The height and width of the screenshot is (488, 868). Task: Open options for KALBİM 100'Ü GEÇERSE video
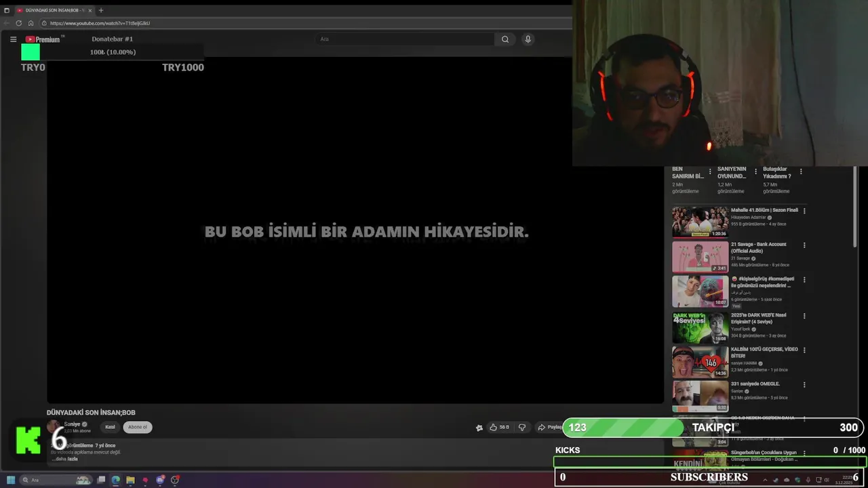click(x=804, y=350)
